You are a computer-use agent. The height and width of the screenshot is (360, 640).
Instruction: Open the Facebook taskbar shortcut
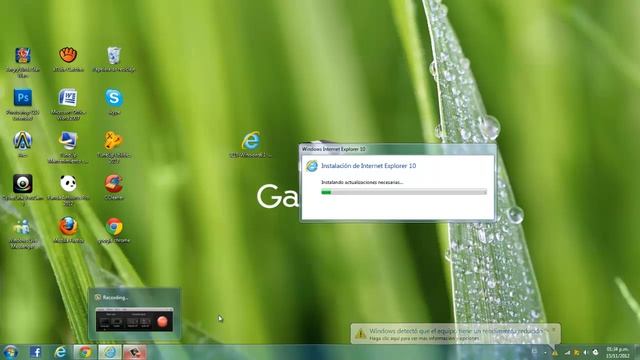pos(36,352)
